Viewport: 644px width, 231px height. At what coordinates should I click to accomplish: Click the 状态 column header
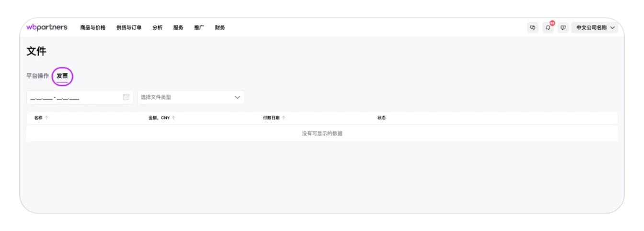[381, 118]
